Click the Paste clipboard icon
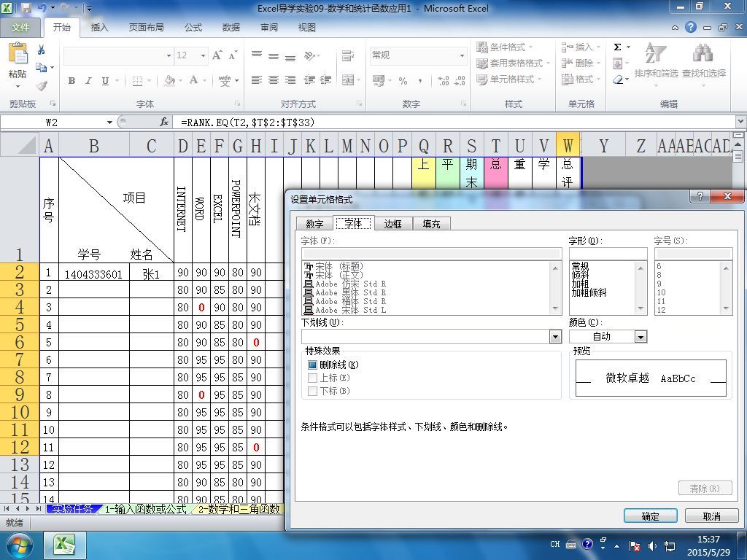 tap(18, 54)
